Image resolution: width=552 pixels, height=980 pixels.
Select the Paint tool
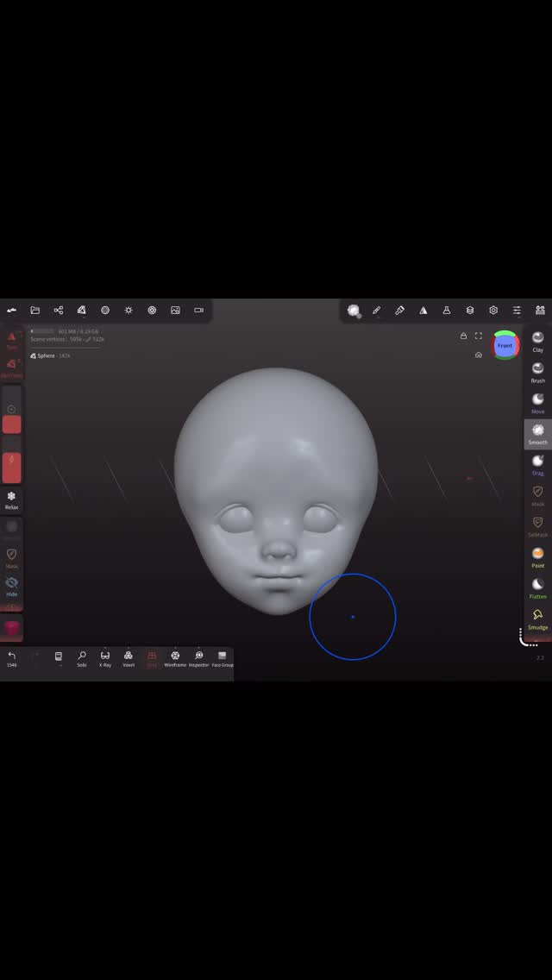point(537,557)
